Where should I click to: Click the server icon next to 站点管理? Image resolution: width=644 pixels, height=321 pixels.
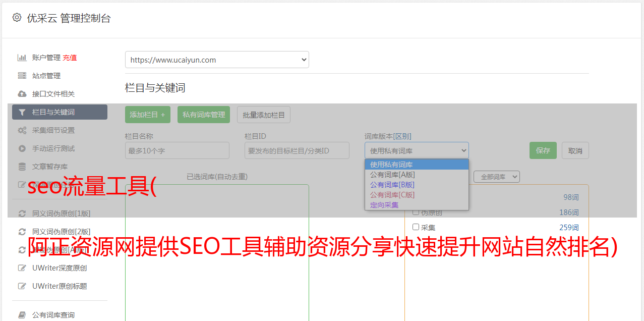point(22,76)
